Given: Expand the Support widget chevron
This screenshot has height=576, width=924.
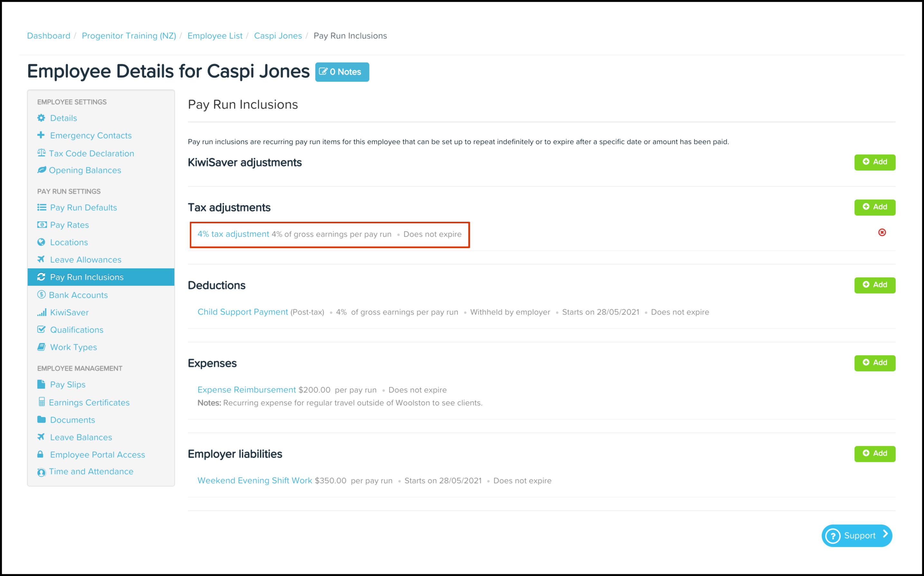Looking at the screenshot, I should click(x=885, y=534).
